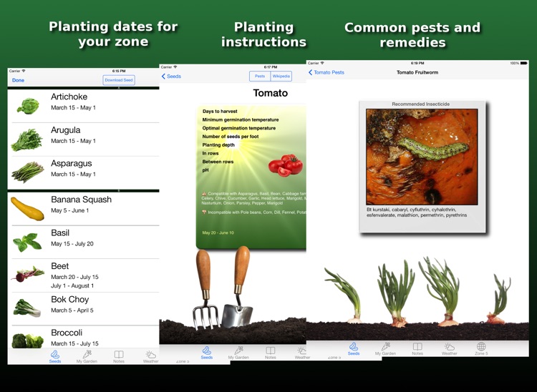Screen dimensions: 537x392
Task: Tap Basil's 'May 15 - July 20' dates
Action: click(x=72, y=244)
